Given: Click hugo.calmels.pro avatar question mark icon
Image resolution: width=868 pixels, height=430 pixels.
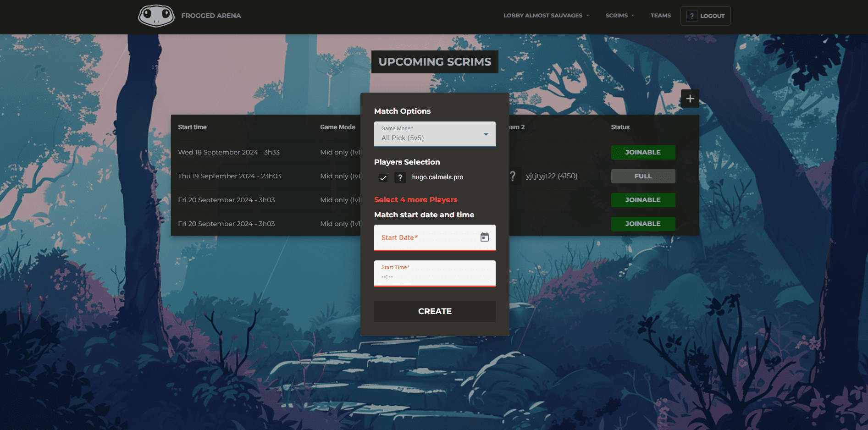Looking at the screenshot, I should 400,177.
